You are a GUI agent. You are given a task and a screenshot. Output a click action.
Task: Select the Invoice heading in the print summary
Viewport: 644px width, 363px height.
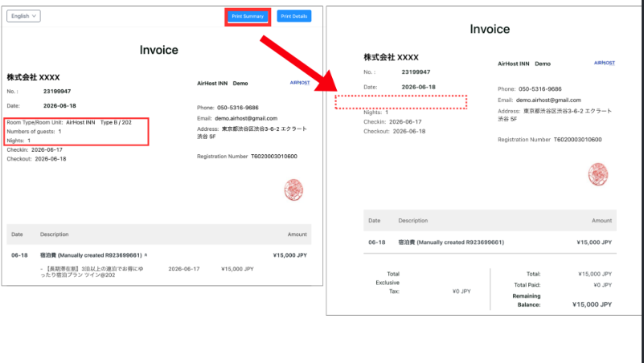point(490,29)
